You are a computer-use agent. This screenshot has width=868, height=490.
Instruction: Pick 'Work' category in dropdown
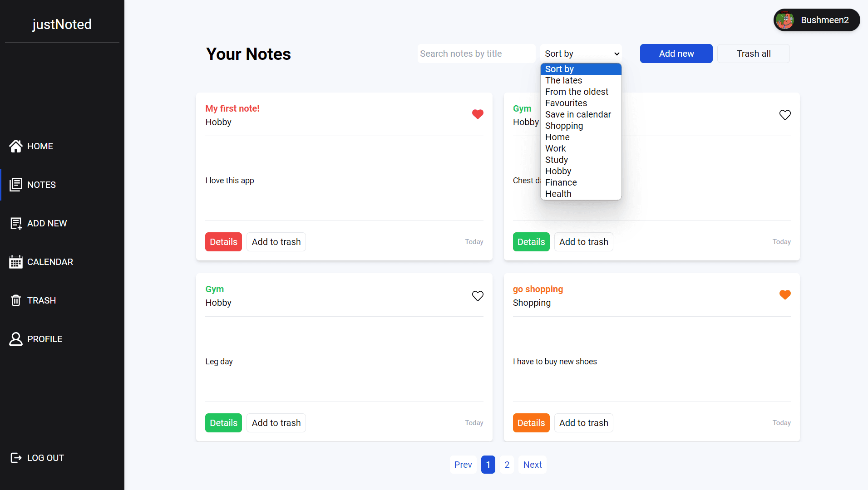point(581,148)
